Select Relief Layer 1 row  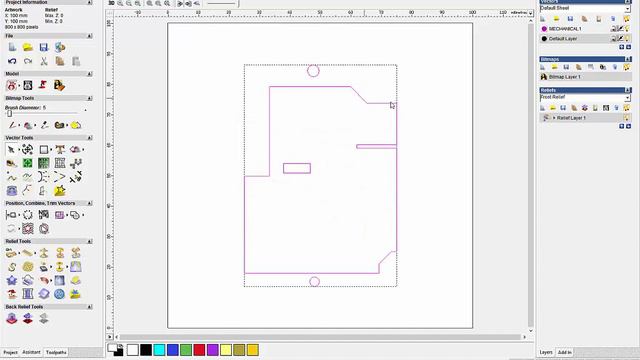click(585, 118)
